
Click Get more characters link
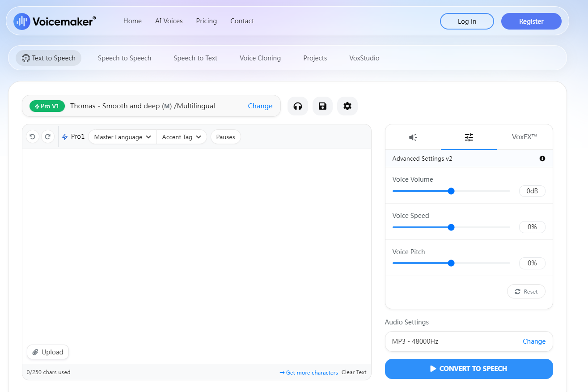[309, 372]
